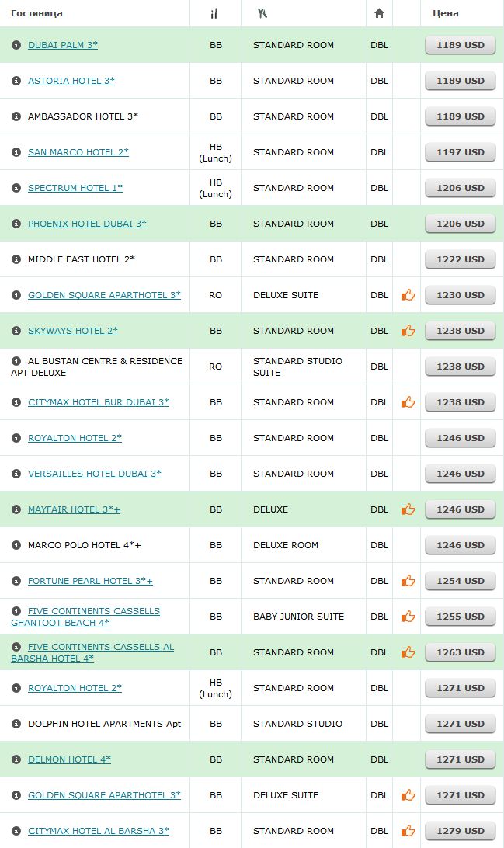Click thumbs-up icon for CITYMAX HOTEL AL BARSHA

(x=408, y=830)
